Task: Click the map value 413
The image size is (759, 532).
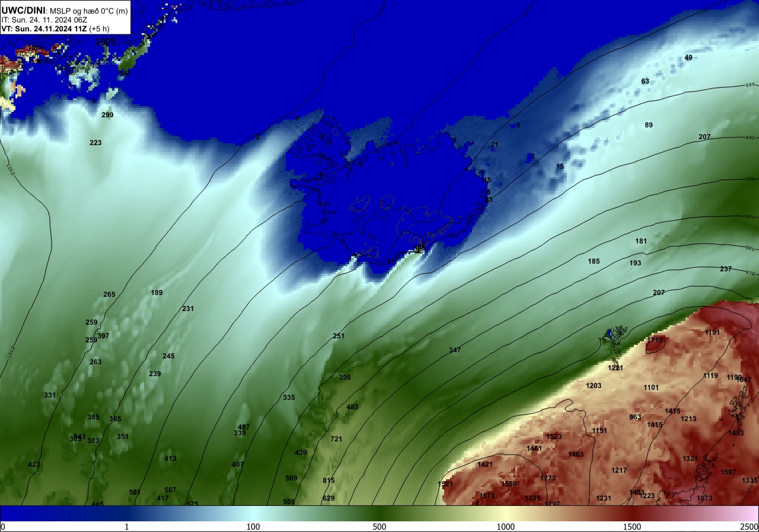Action: tap(170, 459)
